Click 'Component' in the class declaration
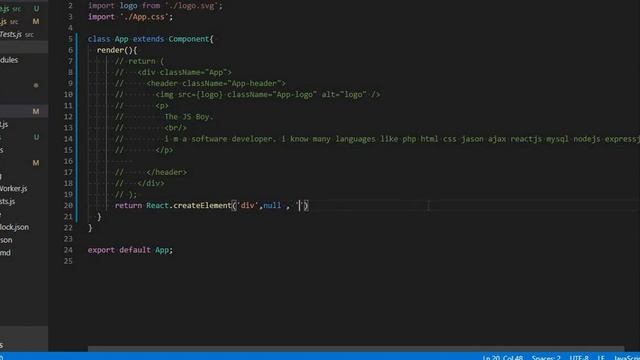This screenshot has width=640, height=360. tap(189, 39)
